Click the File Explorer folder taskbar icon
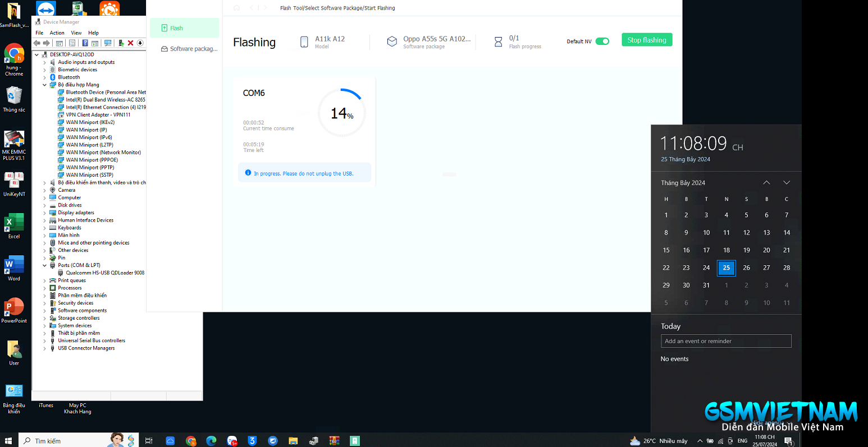868x447 pixels. pyautogui.click(x=293, y=441)
